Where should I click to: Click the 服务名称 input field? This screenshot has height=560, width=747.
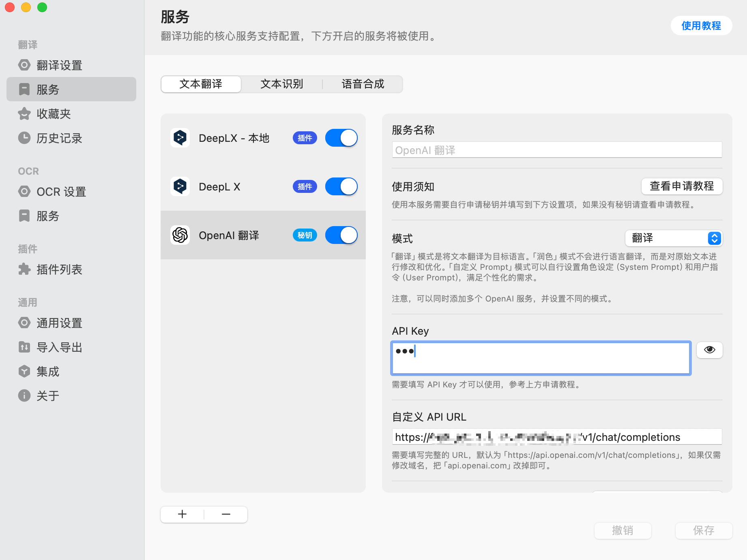(557, 150)
